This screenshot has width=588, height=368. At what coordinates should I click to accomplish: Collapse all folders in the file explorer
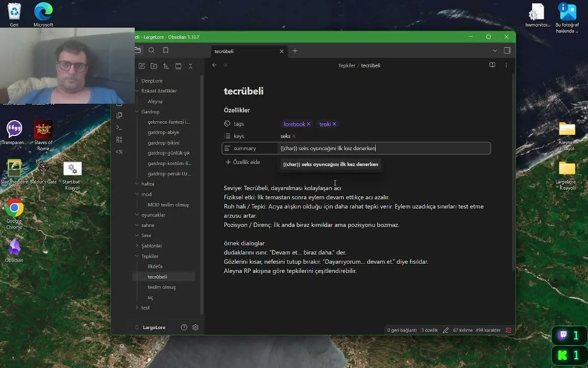tap(190, 66)
